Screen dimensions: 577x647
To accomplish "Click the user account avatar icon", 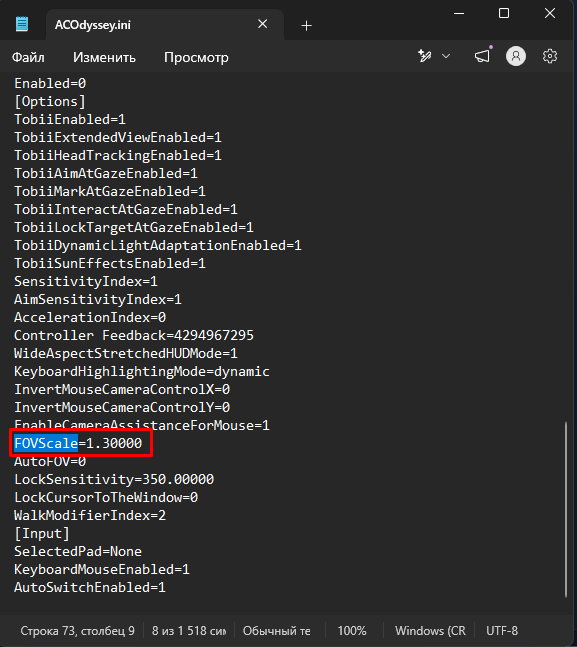I will 516,56.
